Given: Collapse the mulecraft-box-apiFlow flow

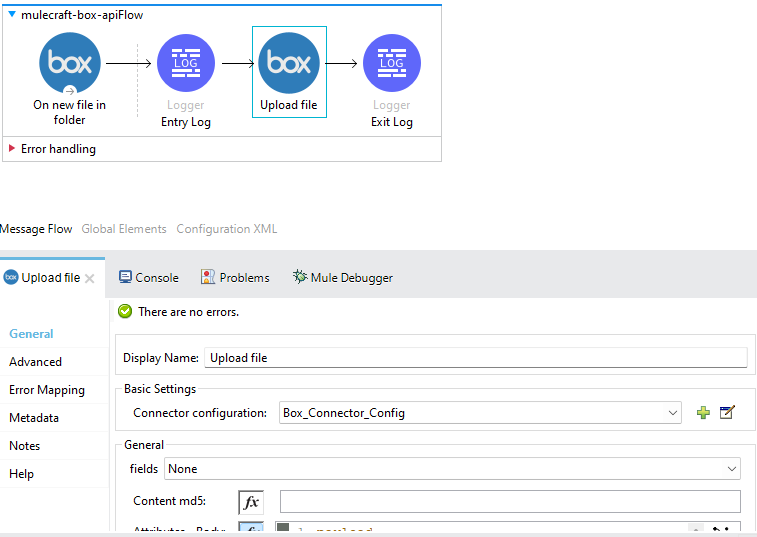Looking at the screenshot, I should (x=12, y=15).
